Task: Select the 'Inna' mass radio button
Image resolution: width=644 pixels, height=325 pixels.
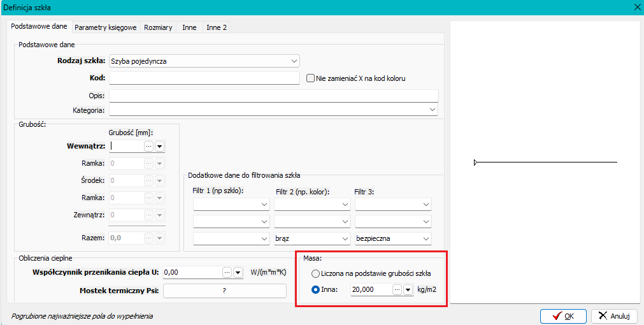Action: click(x=316, y=290)
